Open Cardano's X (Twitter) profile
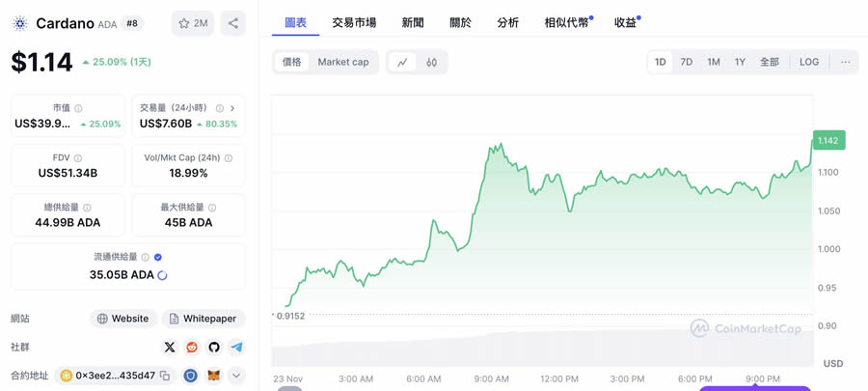Image resolution: width=868 pixels, height=391 pixels. (170, 347)
